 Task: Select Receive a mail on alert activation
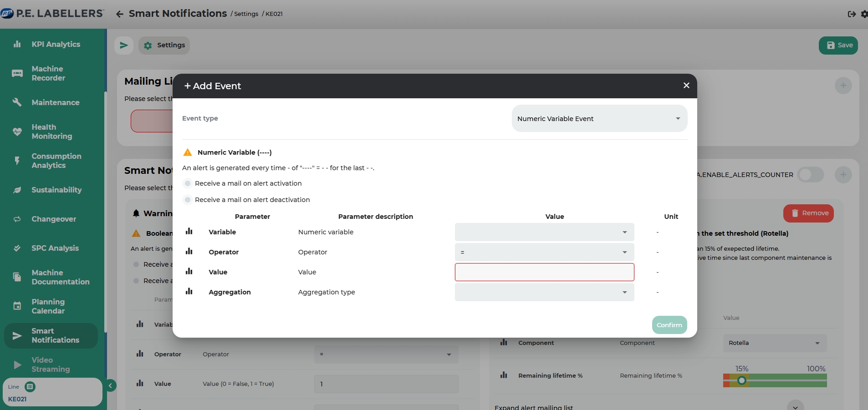(188, 183)
